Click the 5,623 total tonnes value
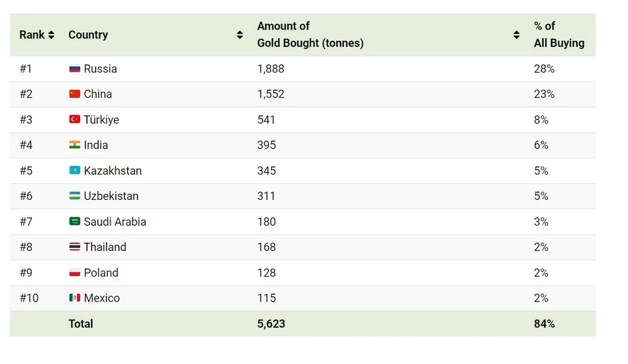628x364 pixels. [x=271, y=324]
